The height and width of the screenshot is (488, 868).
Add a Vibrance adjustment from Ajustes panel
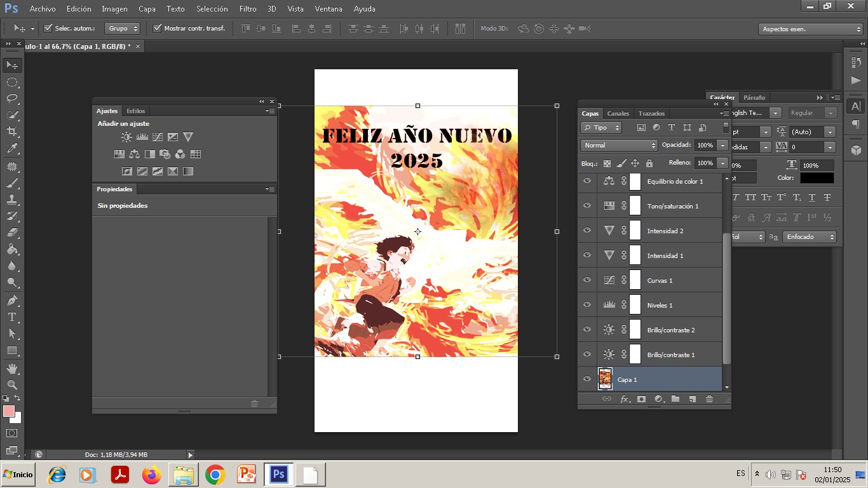point(188,137)
